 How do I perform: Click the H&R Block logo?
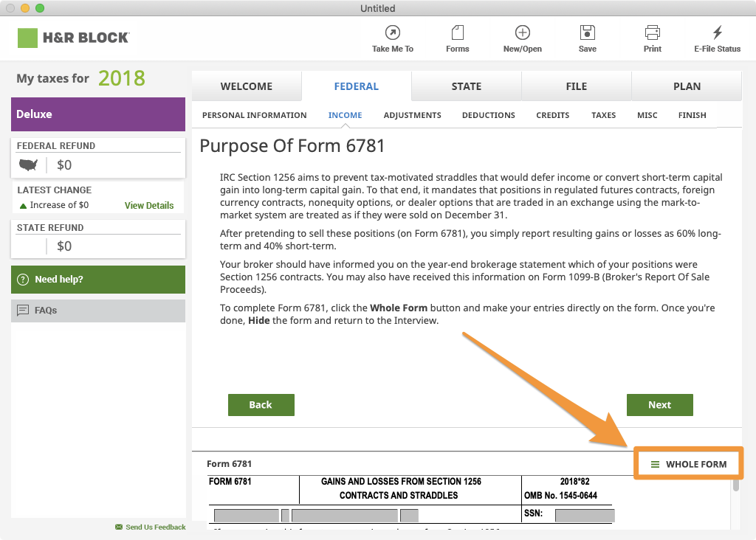pyautogui.click(x=72, y=37)
